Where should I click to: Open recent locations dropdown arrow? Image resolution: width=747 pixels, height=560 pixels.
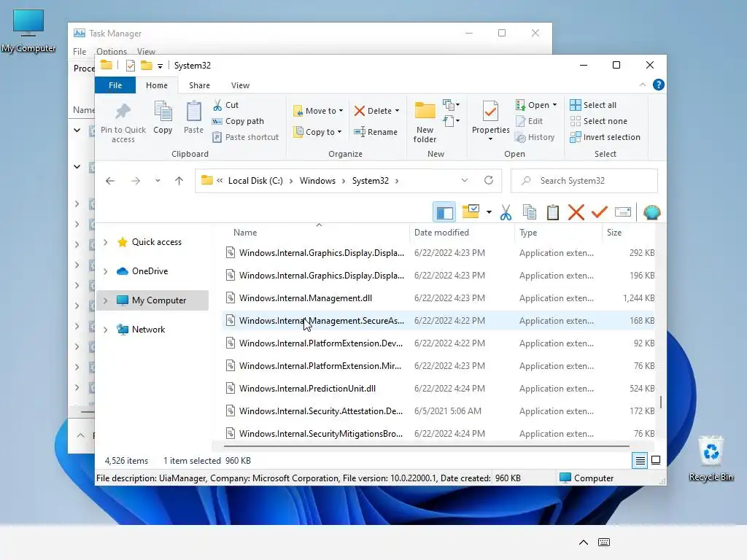point(158,181)
